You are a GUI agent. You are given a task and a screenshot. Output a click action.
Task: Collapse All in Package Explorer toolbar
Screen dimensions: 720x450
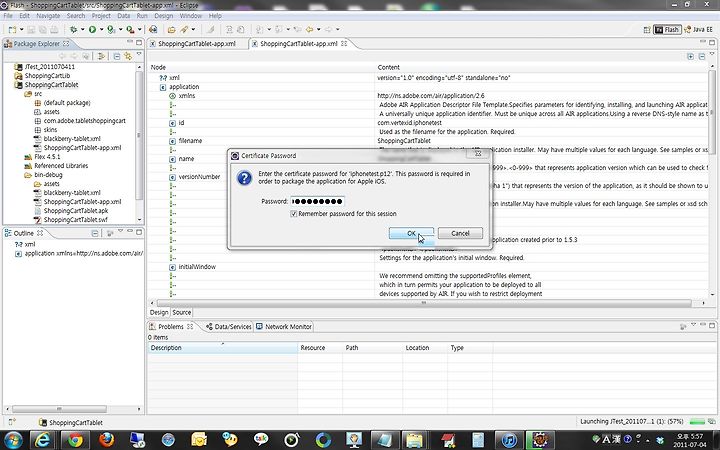coord(117,56)
